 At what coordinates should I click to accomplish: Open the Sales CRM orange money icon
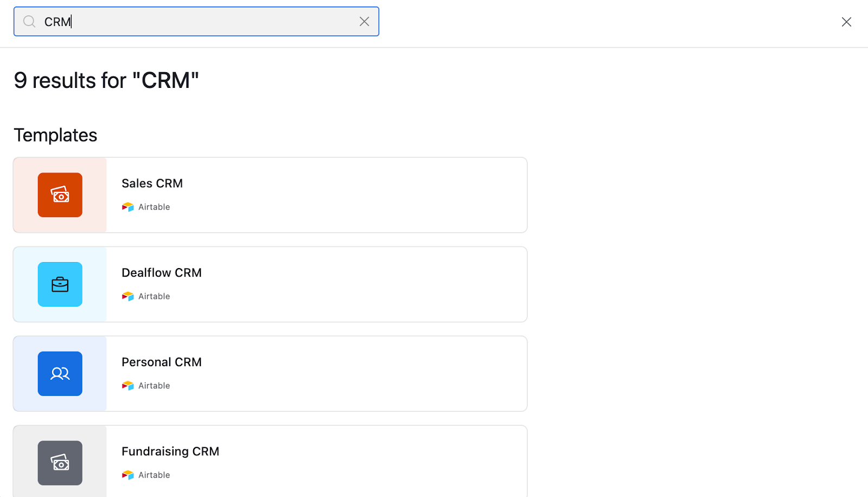click(60, 195)
